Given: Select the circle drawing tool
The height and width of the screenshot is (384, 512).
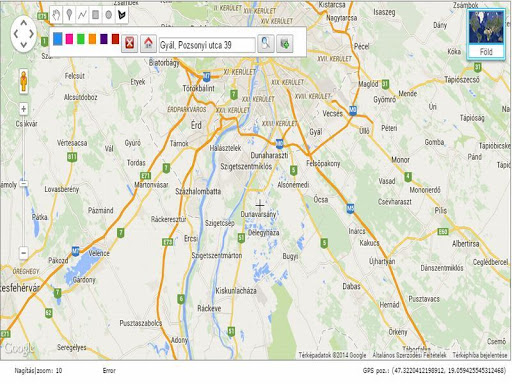Looking at the screenshot, I should click(x=109, y=15).
